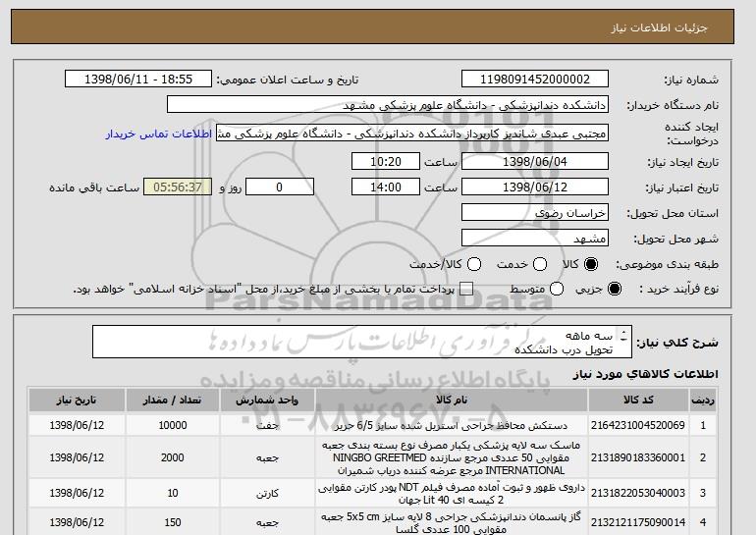Viewport: 756px width, 535px height.
Task: Click quantity 150 in row 4
Action: [173, 522]
